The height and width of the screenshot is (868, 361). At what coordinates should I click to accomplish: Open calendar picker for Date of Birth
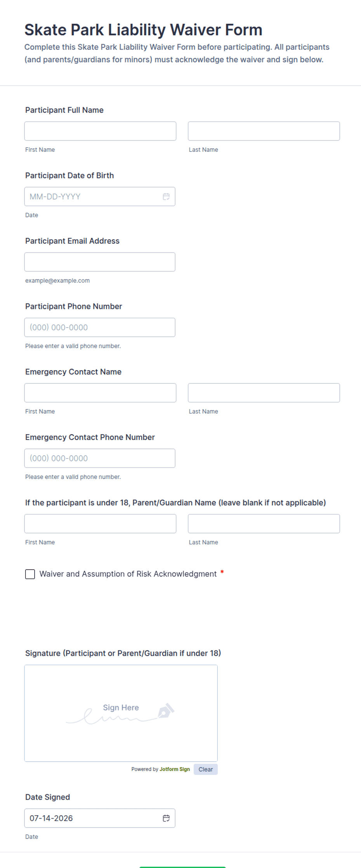pos(166,197)
